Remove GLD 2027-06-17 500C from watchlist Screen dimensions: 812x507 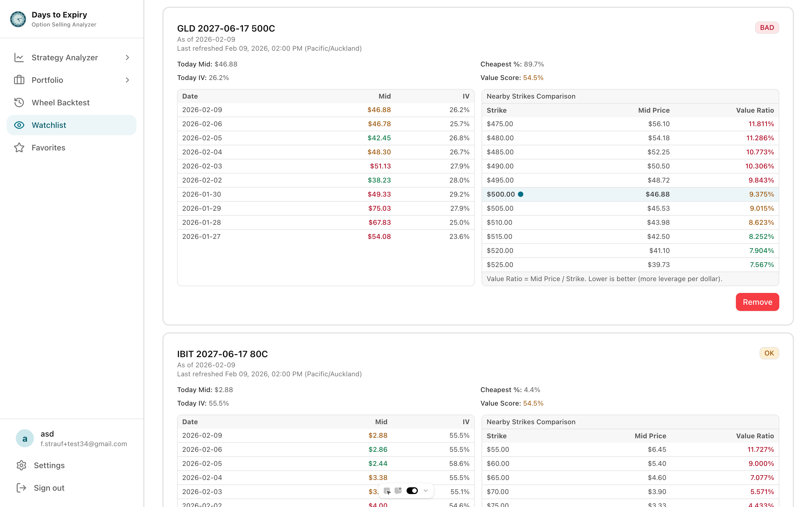point(757,302)
